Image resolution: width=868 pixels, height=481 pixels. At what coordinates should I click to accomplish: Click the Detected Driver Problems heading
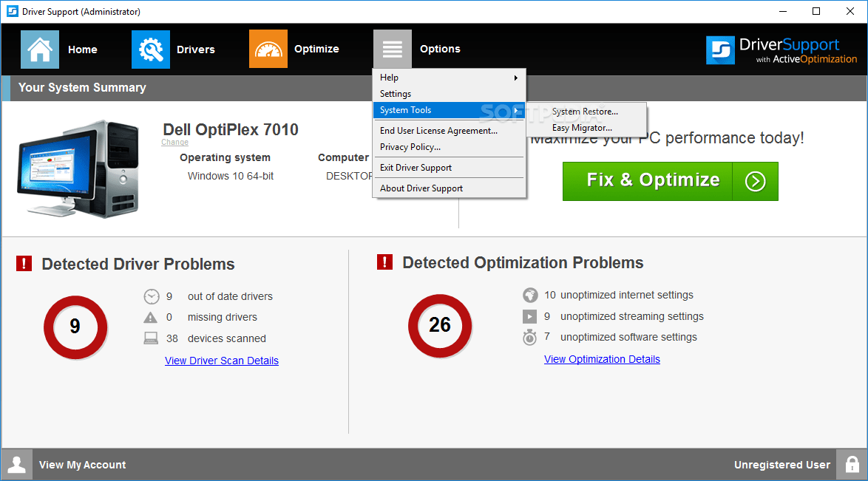tap(138, 264)
